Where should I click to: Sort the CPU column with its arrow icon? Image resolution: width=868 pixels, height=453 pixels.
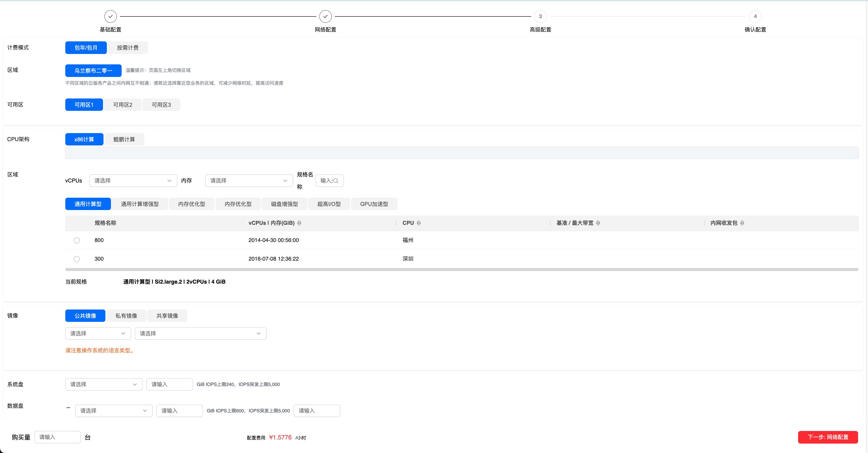click(419, 223)
